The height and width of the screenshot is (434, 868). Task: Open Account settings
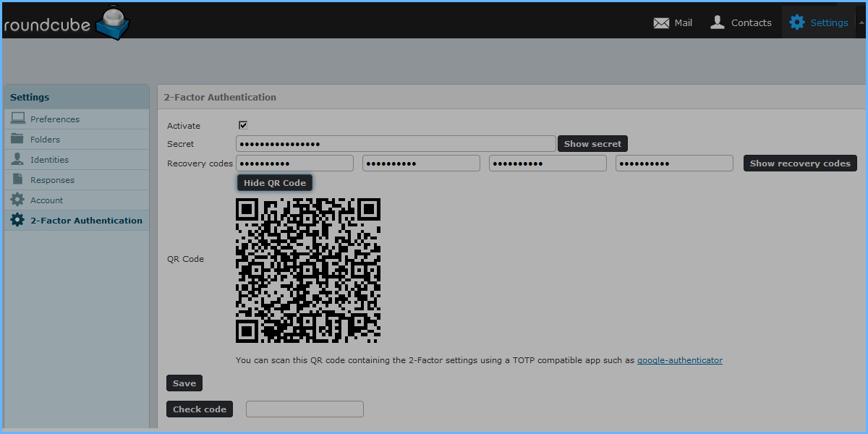point(77,200)
